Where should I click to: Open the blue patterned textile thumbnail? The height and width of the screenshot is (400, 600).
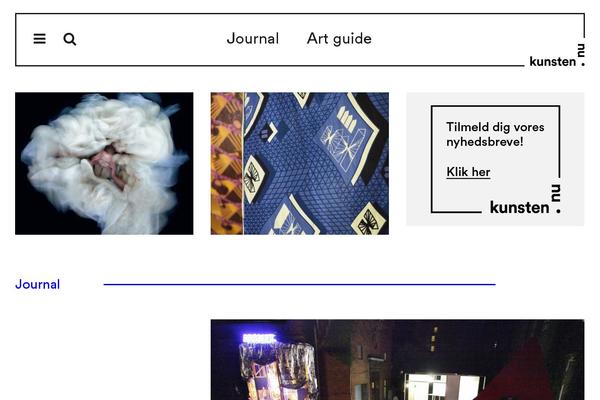[x=300, y=163]
